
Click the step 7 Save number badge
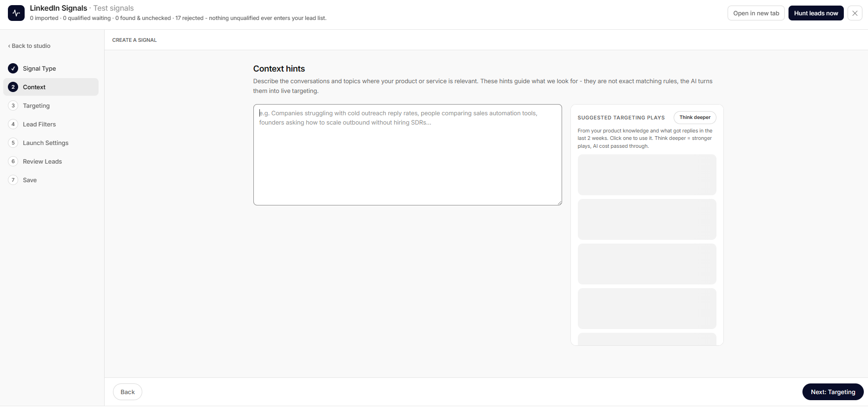[13, 180]
